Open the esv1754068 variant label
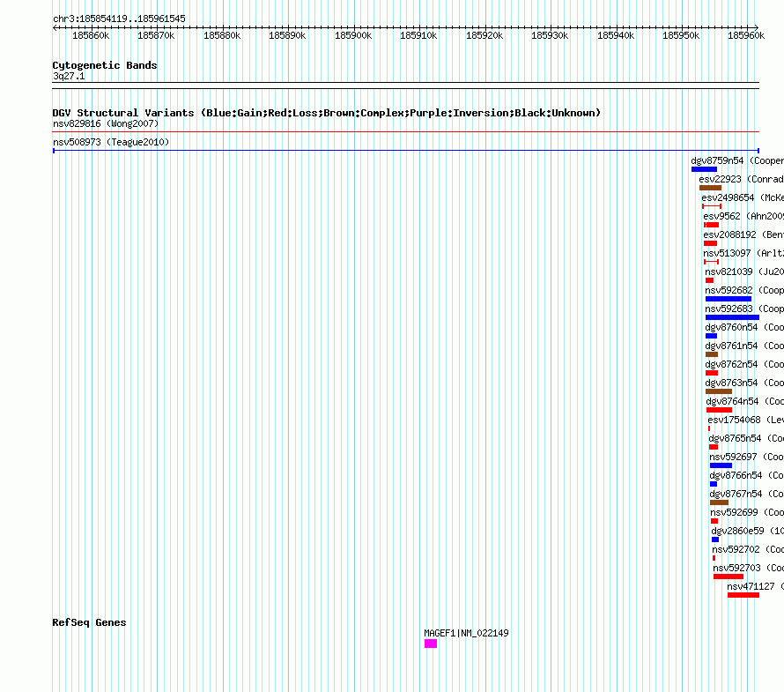784x692 pixels. [x=745, y=420]
